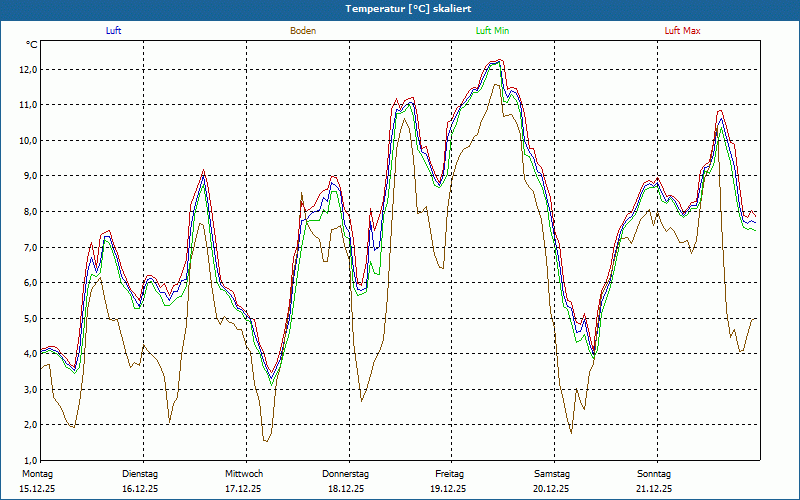800x500 pixels.
Task: Click the °C unit label on the y-axis
Action: (x=32, y=45)
